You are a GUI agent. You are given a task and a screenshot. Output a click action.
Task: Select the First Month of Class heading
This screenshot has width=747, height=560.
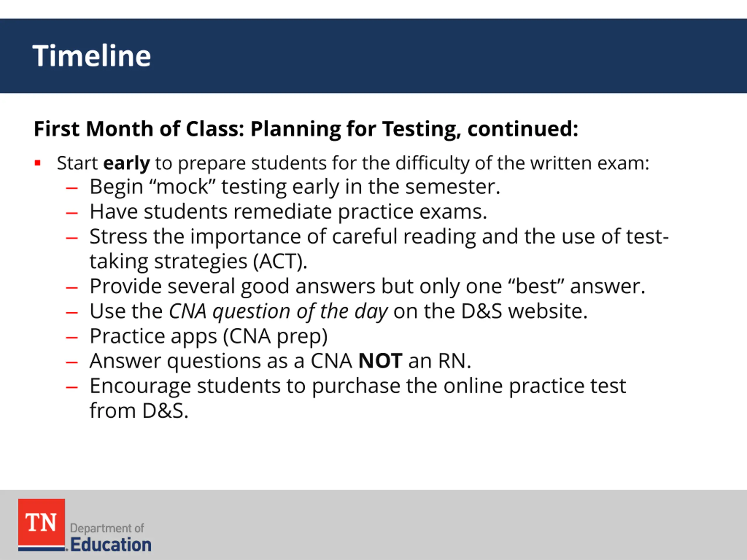pos(306,129)
